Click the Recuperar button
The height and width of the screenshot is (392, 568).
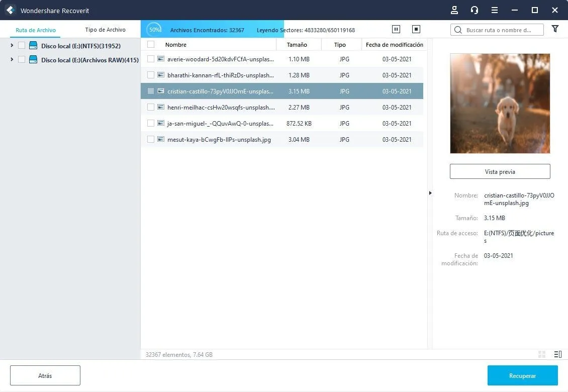(x=522, y=375)
